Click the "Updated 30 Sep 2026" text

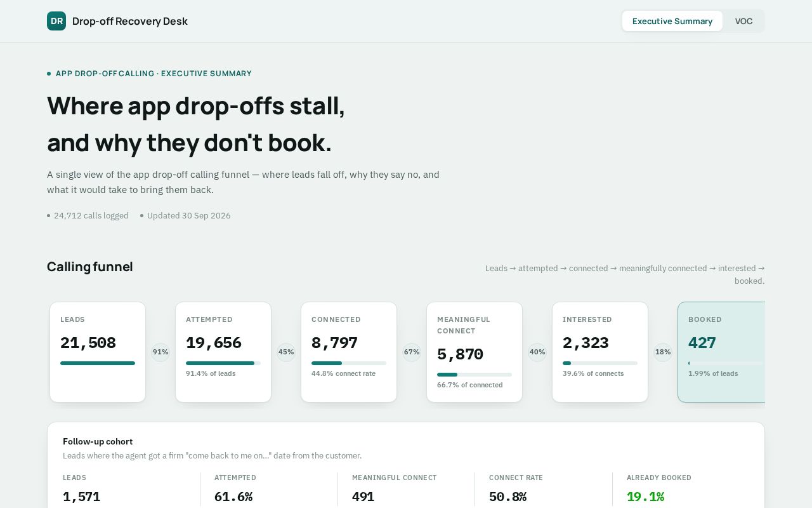click(x=189, y=216)
